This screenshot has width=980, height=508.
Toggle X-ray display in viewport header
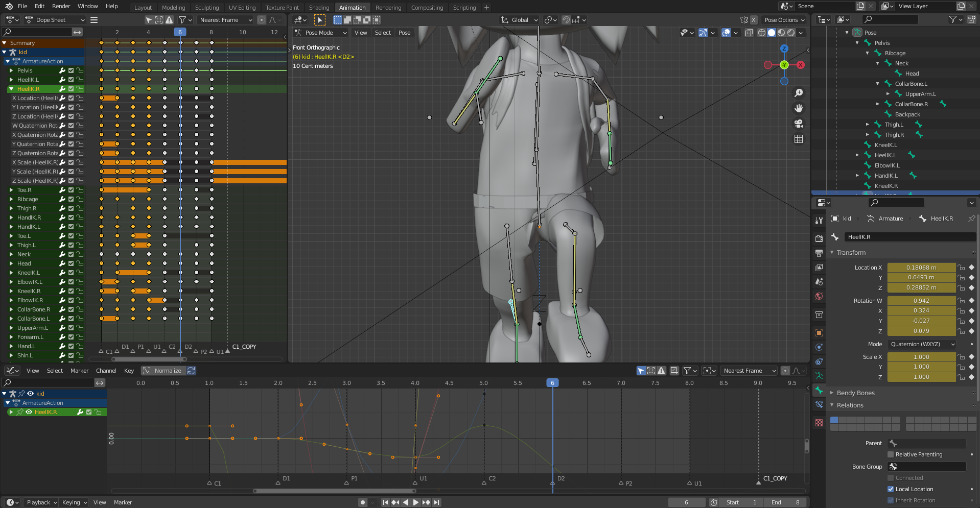coord(749,33)
